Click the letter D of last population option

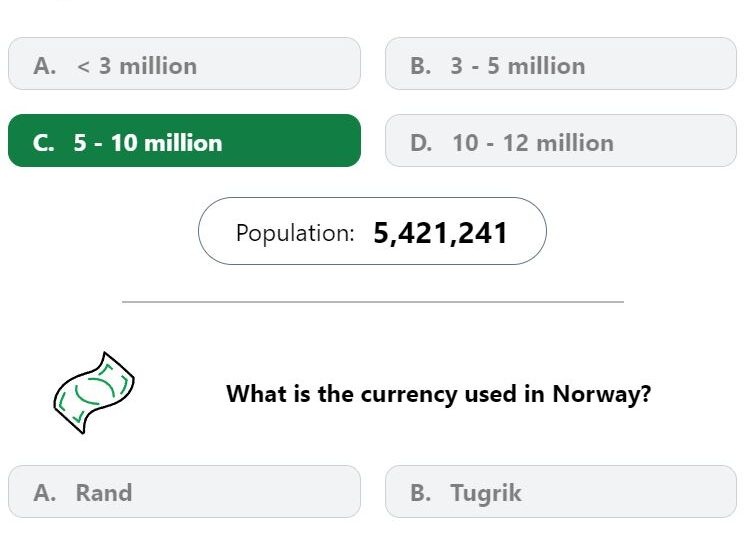point(420,143)
